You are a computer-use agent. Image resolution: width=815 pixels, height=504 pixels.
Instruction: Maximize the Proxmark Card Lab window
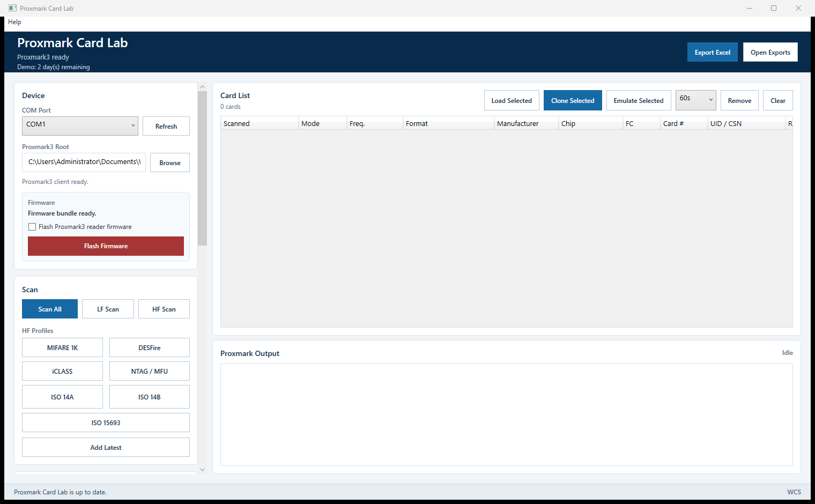[774, 8]
